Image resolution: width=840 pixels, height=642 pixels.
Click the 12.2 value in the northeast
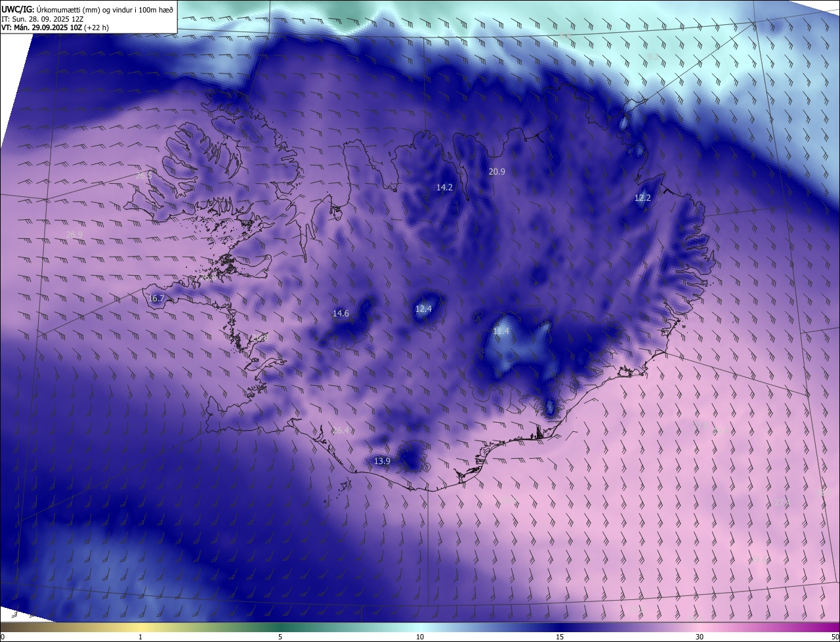(x=642, y=198)
